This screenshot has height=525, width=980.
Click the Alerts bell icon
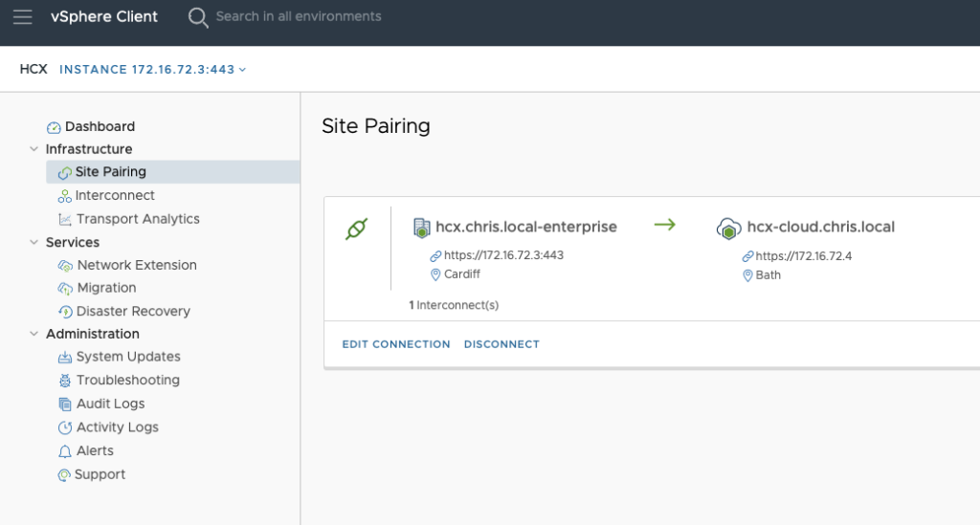click(64, 451)
